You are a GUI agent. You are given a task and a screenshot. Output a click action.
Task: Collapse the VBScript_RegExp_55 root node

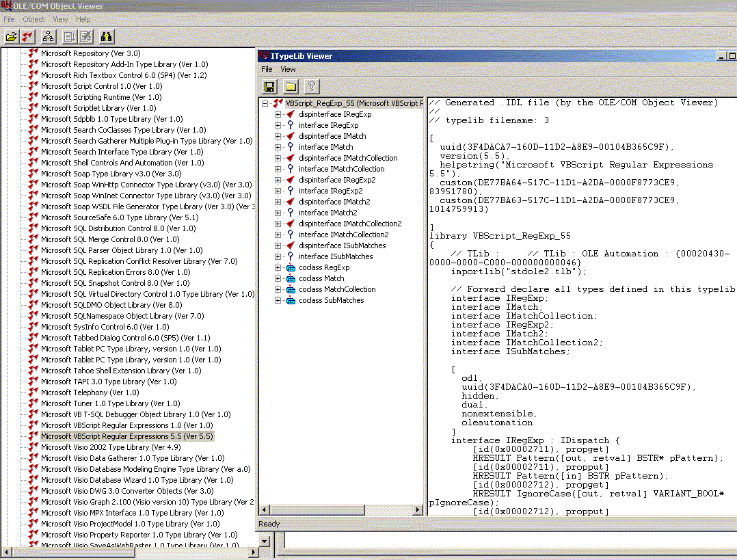(265, 103)
